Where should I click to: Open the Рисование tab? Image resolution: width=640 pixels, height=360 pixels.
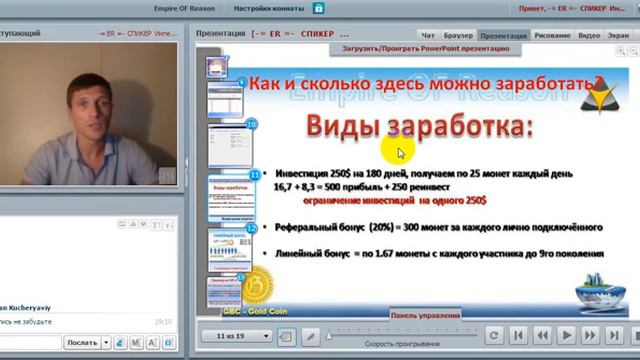pos(552,36)
